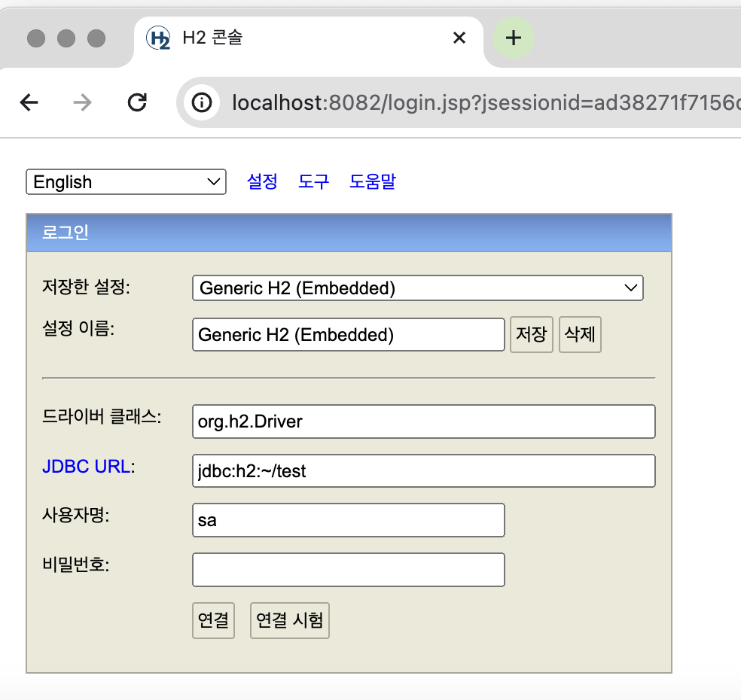Open a new browser tab with plus
741x700 pixels.
514,38
